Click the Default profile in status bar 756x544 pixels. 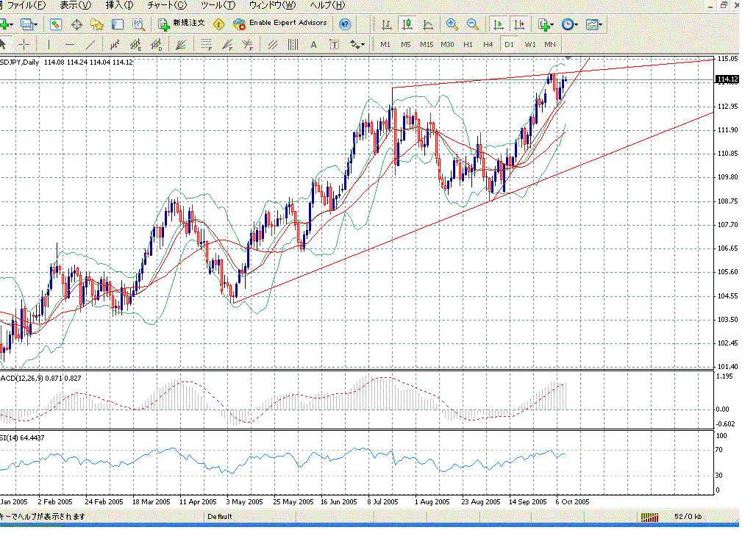[219, 517]
